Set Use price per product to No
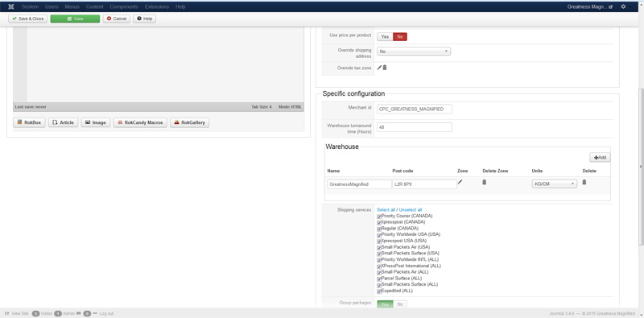This screenshot has height=318, width=644. tap(400, 37)
